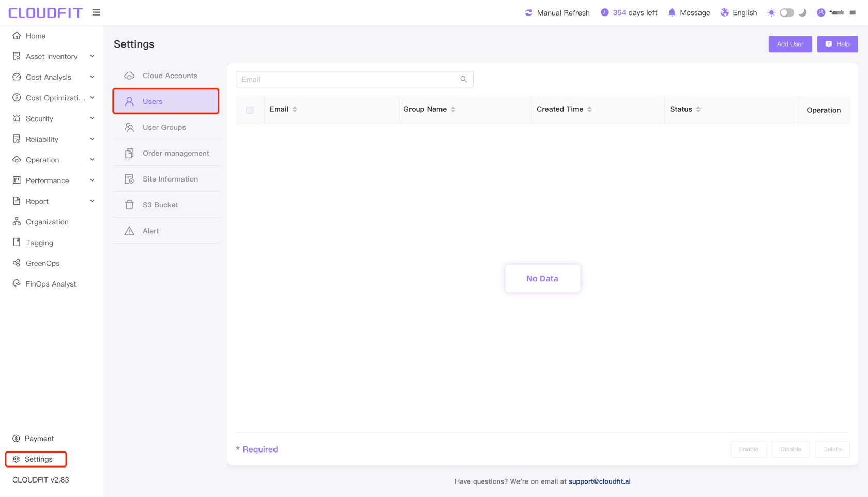Click the Cost Optimization dollar icon
The width and height of the screenshot is (868, 497).
(x=17, y=98)
